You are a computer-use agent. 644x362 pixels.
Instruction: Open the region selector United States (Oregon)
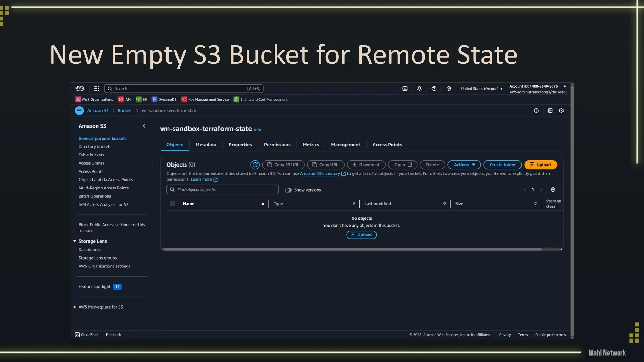click(482, 89)
